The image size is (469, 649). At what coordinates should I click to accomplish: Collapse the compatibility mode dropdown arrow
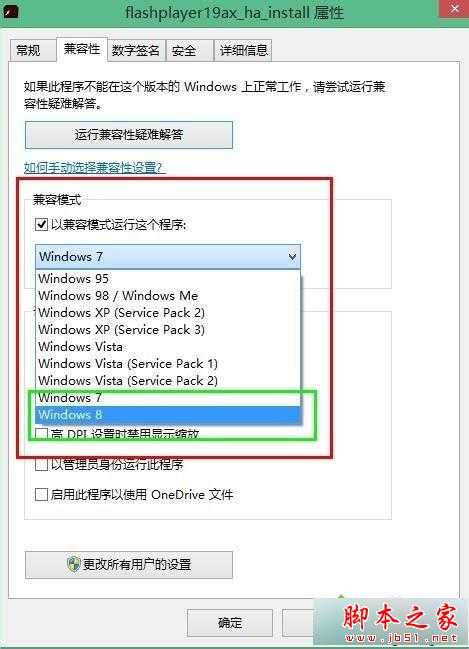tap(292, 257)
